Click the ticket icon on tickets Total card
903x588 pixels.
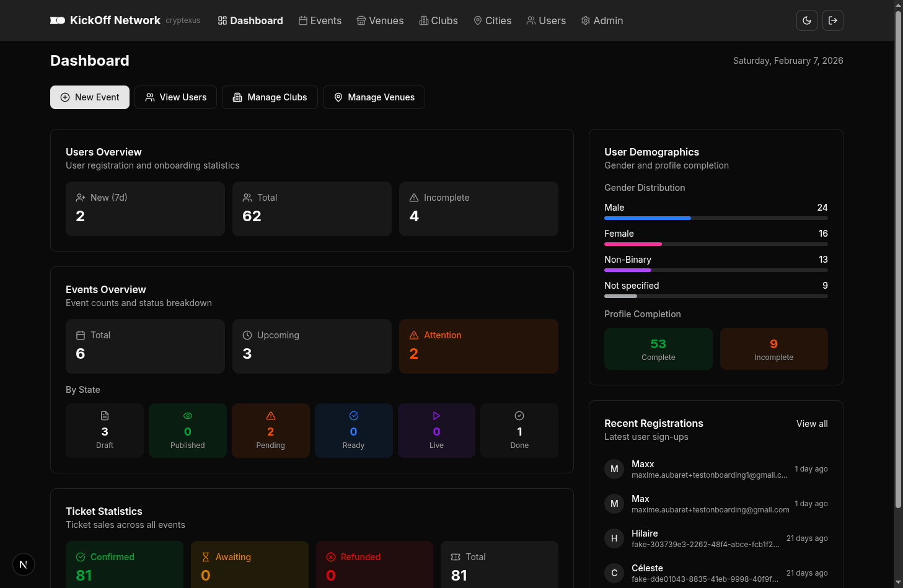[x=456, y=557]
